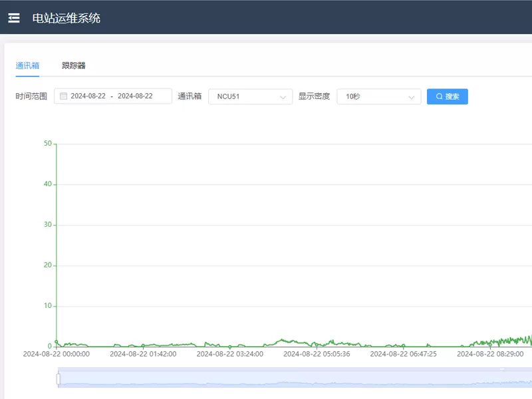Click the calendar icon in date range

(63, 96)
